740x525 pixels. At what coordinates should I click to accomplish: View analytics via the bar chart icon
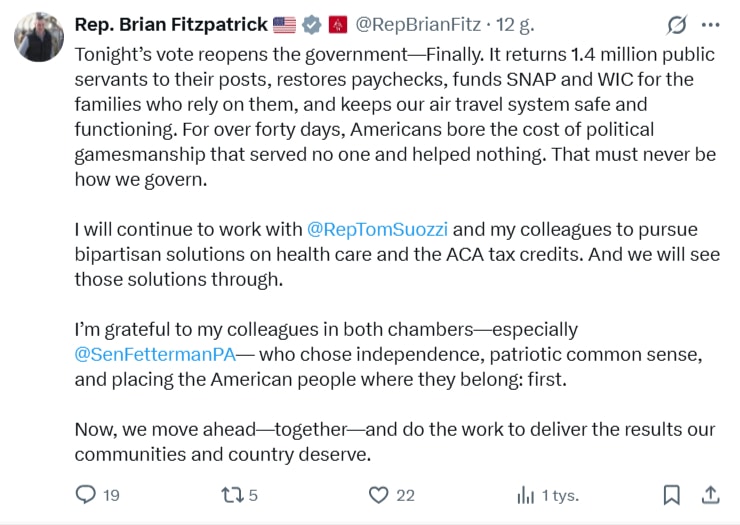tap(525, 494)
